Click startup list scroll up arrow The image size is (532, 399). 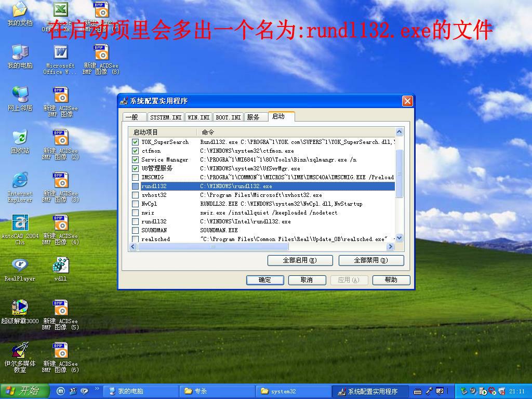pyautogui.click(x=399, y=131)
